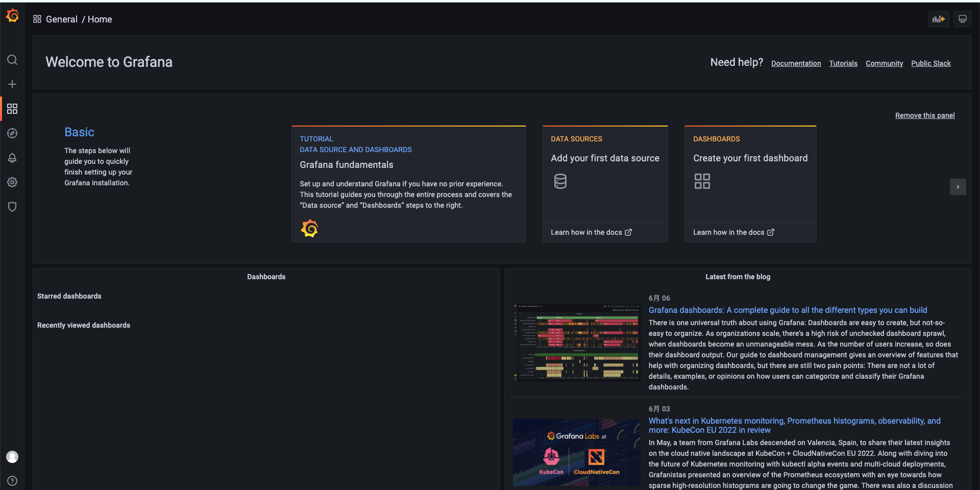
Task: Click the grid icon in Dashboards card
Action: 702,181
